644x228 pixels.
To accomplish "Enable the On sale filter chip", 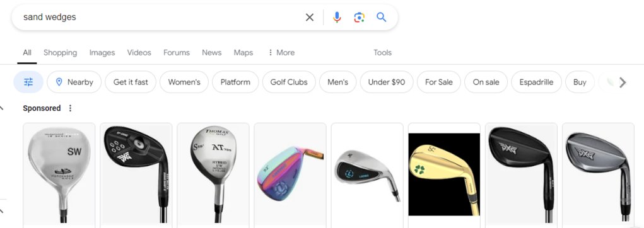I will [x=486, y=82].
